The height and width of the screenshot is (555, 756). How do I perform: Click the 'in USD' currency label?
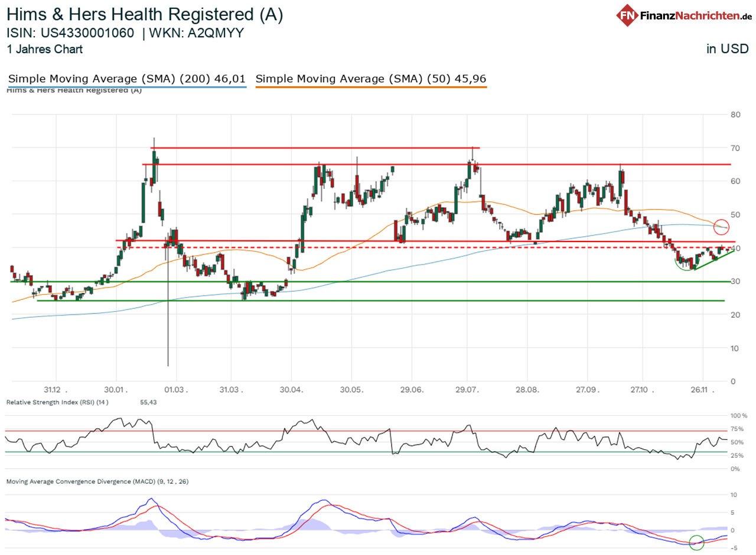pyautogui.click(x=726, y=49)
